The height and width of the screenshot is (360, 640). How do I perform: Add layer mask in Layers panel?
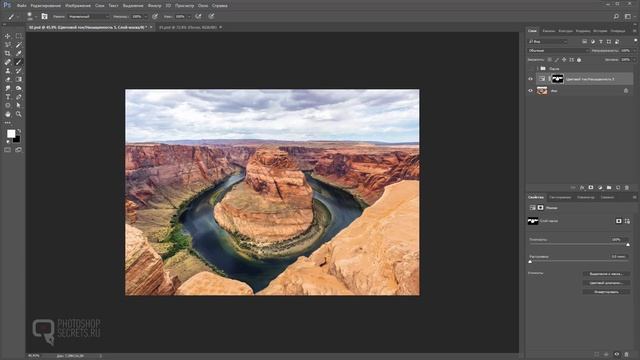pos(591,188)
